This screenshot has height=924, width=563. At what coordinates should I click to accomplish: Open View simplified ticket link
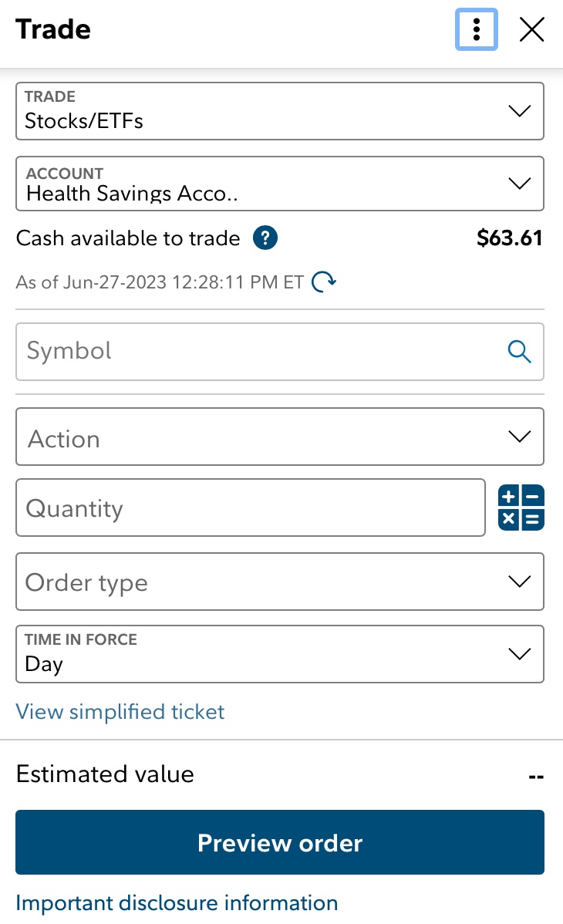click(120, 711)
